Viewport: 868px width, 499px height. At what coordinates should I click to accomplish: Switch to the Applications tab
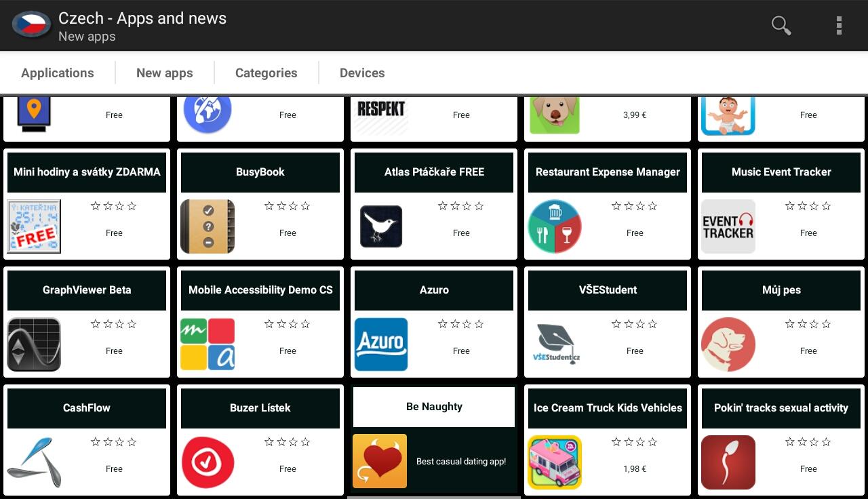[x=58, y=73]
